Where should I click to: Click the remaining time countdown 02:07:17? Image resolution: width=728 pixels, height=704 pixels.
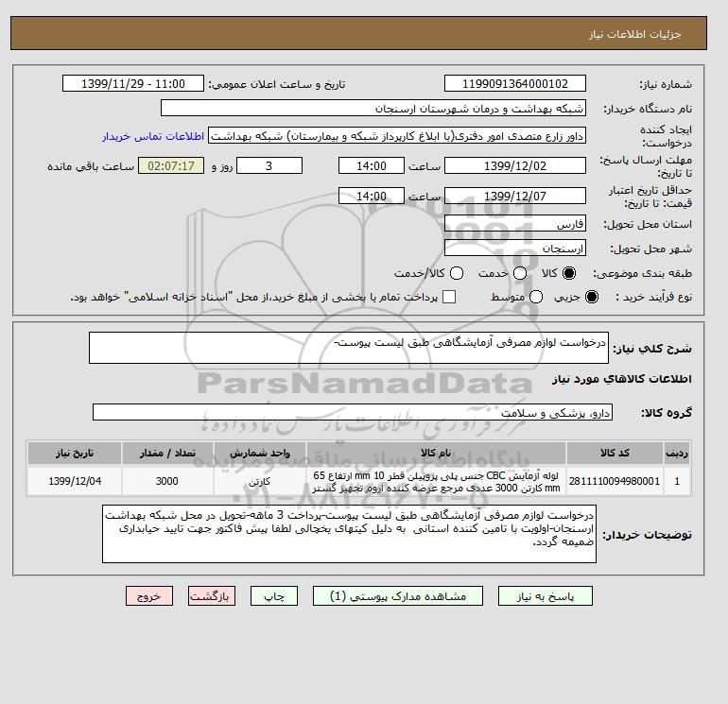pos(171,165)
